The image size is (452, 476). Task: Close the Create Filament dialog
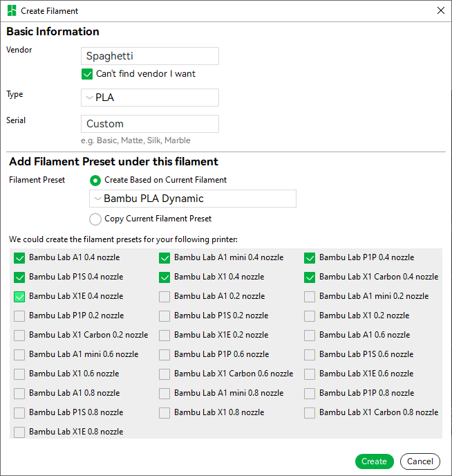point(441,10)
